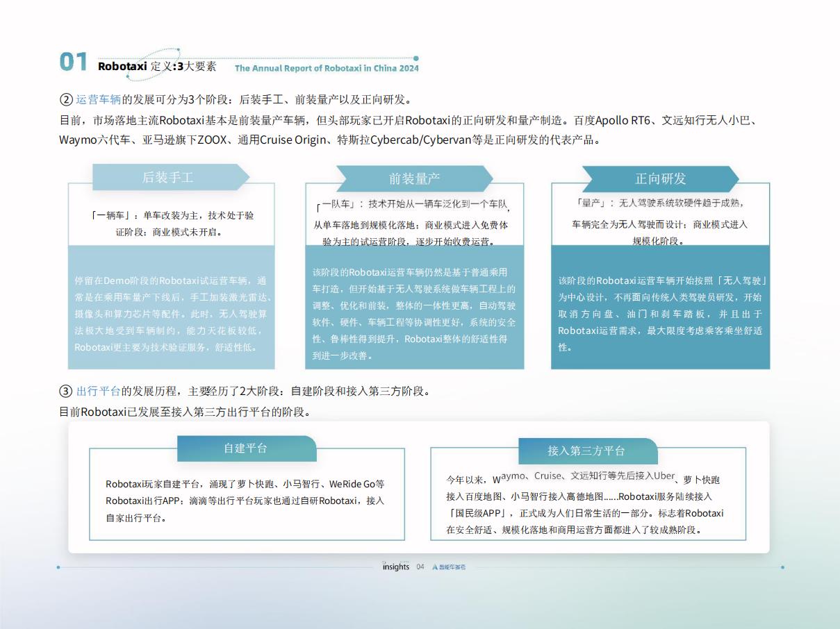Click the '接入第三方平台' header label
The image size is (840, 629).
click(x=588, y=451)
